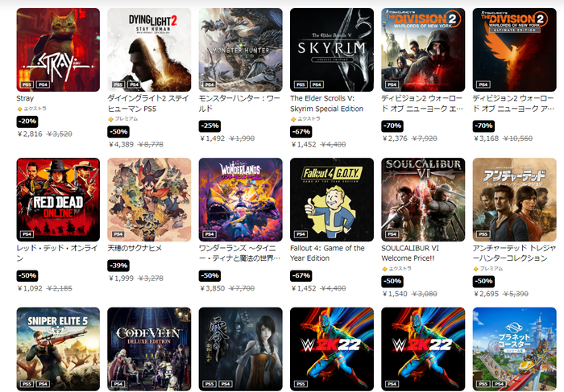Click the Red Dead Online game cover

(58, 200)
